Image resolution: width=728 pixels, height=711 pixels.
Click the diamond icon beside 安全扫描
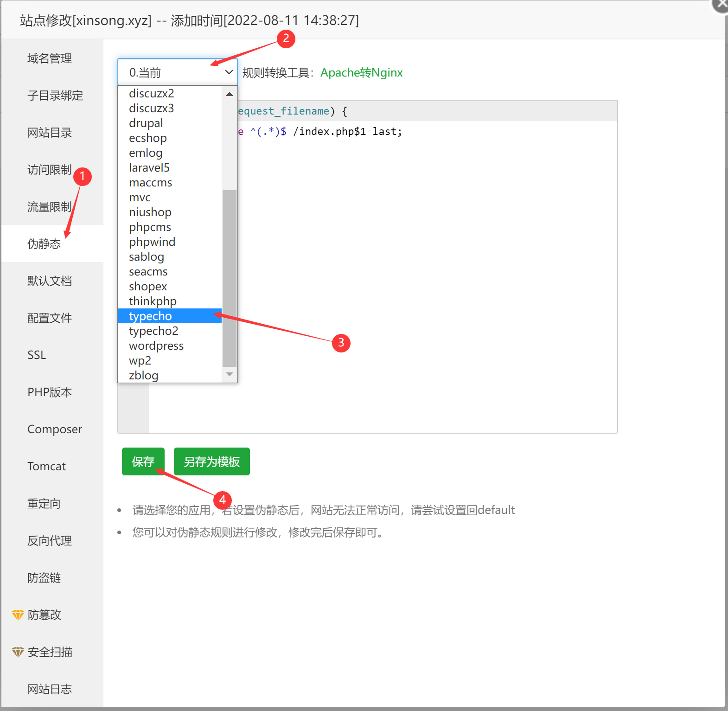point(18,652)
